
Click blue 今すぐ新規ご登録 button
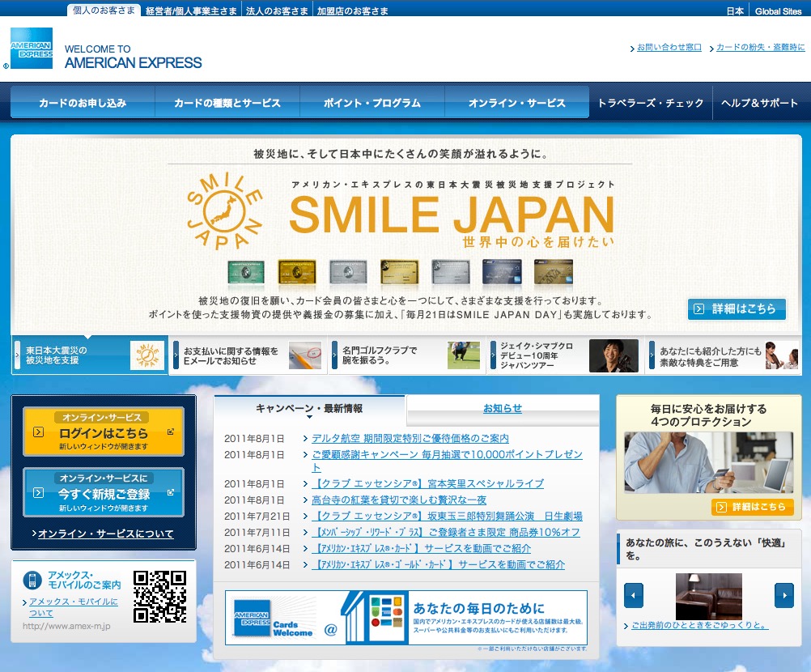(x=104, y=492)
